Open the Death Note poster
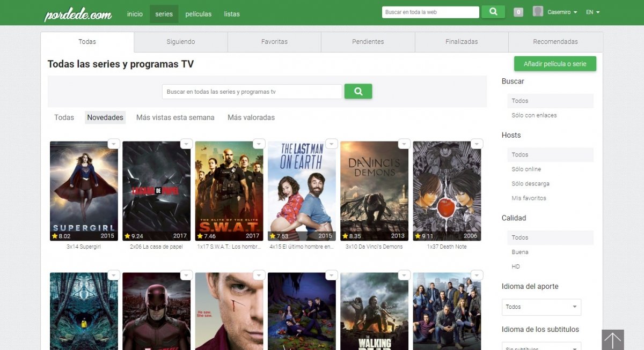 [447, 191]
